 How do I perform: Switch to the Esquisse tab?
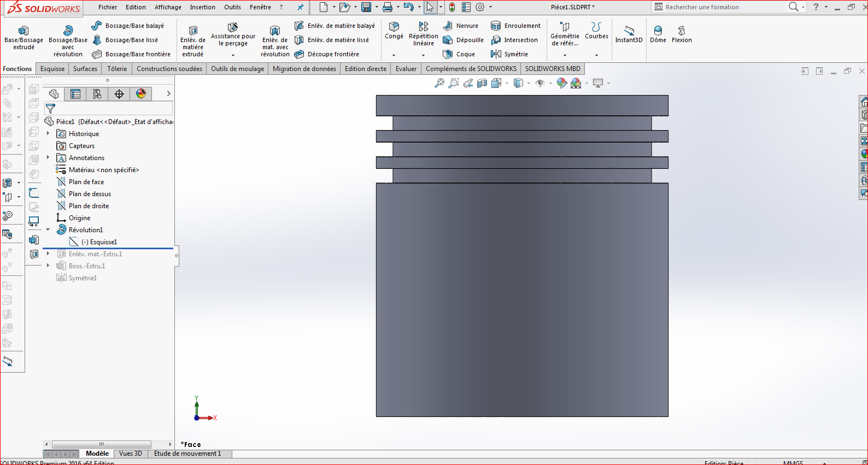pos(52,69)
